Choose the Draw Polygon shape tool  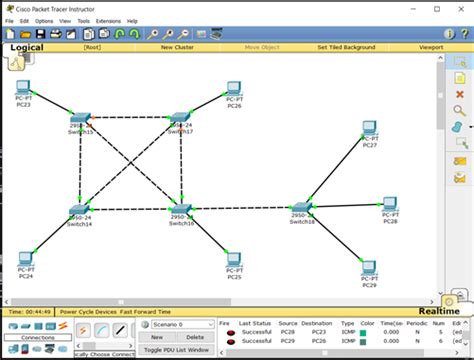[x=457, y=127]
